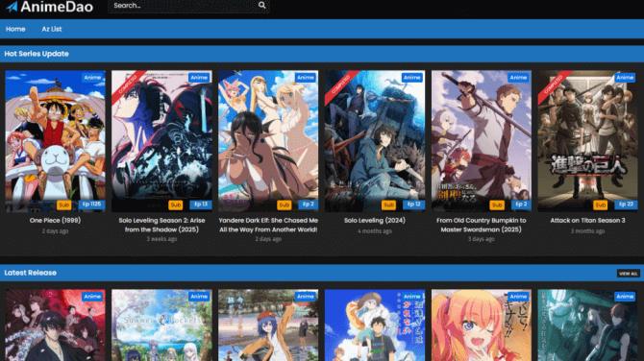Image resolution: width=644 pixels, height=361 pixels.
Task: Click Anime tag on Summer Pockets poster
Action: [x=199, y=297]
